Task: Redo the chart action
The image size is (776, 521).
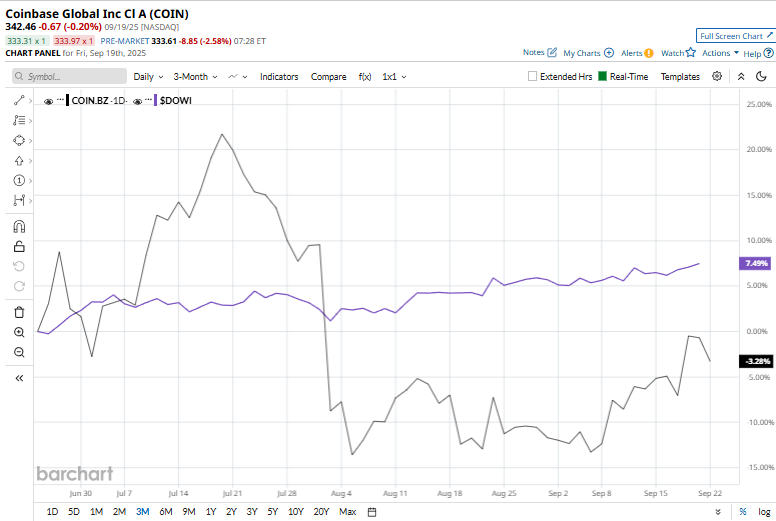Action: point(19,286)
